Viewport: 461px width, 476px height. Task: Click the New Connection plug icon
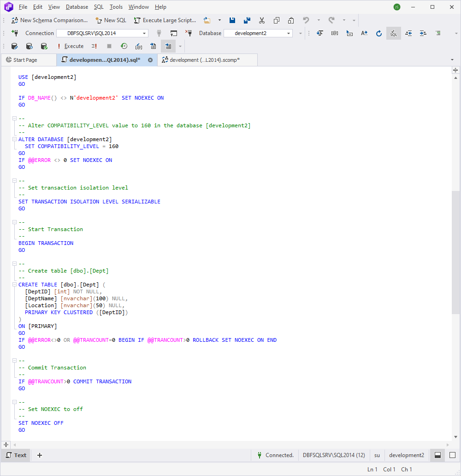click(15, 33)
